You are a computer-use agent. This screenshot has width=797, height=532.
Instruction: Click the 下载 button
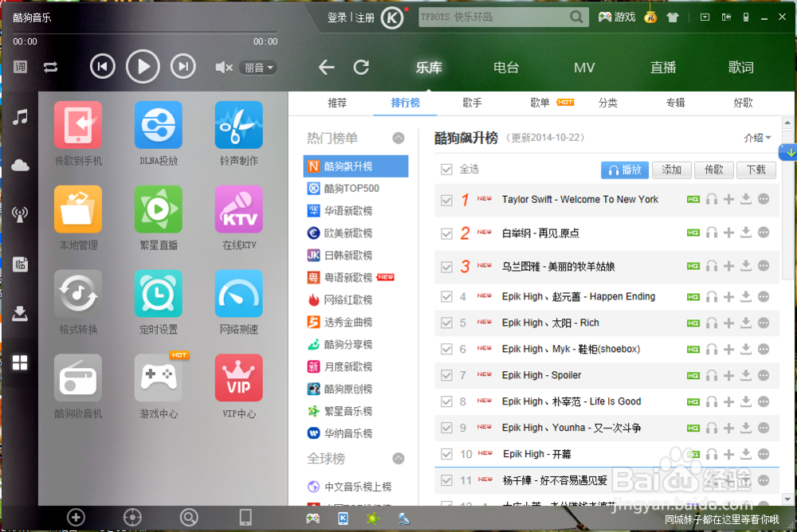pyautogui.click(x=756, y=170)
